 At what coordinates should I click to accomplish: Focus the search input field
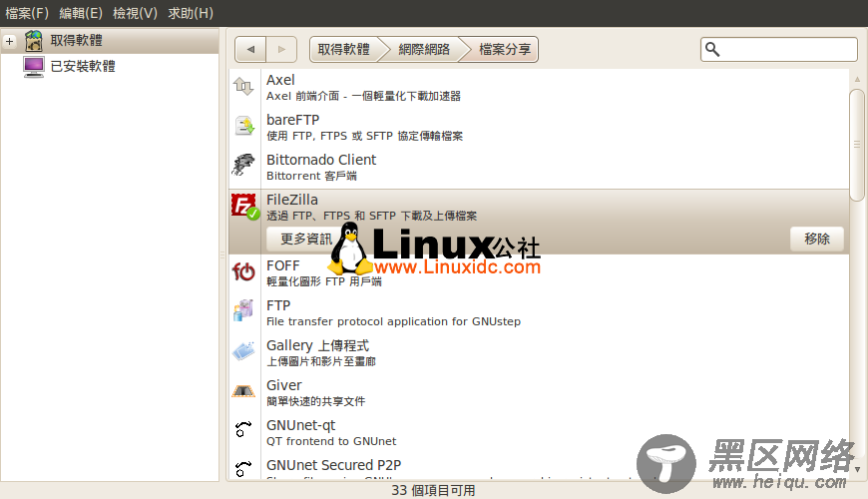(779, 50)
